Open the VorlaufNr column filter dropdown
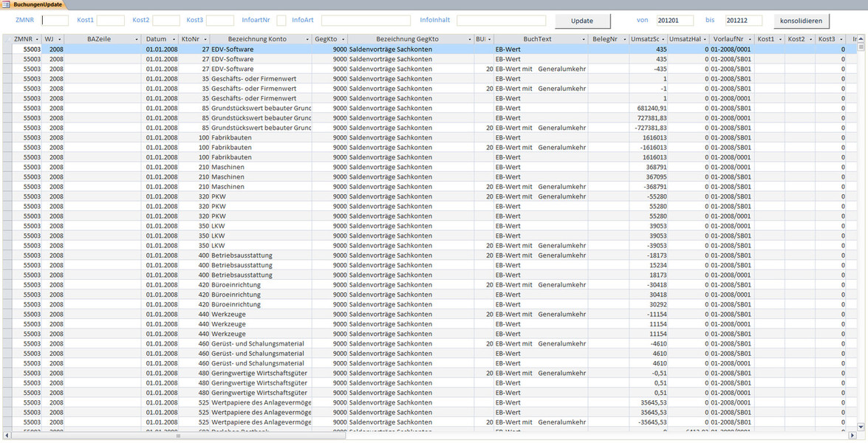The image size is (868, 443). (750, 39)
